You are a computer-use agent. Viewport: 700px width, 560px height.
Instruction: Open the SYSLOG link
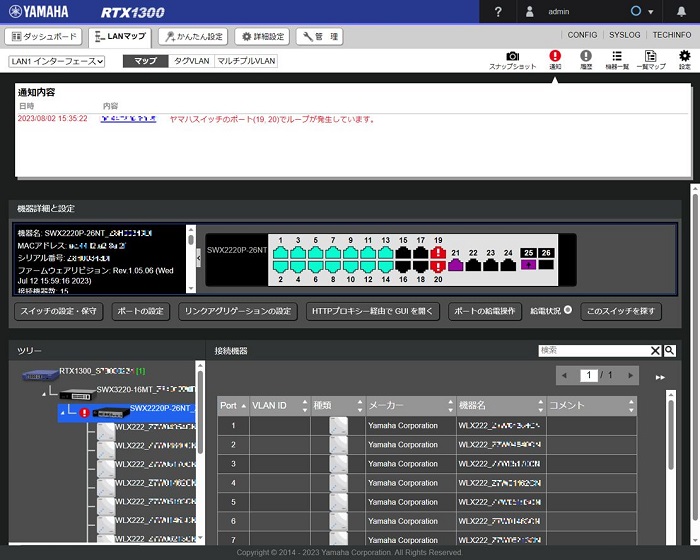625,35
